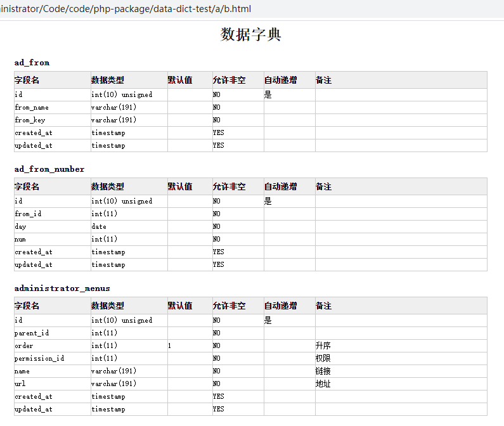
Task: Click the parent_id field cell
Action: (53, 333)
